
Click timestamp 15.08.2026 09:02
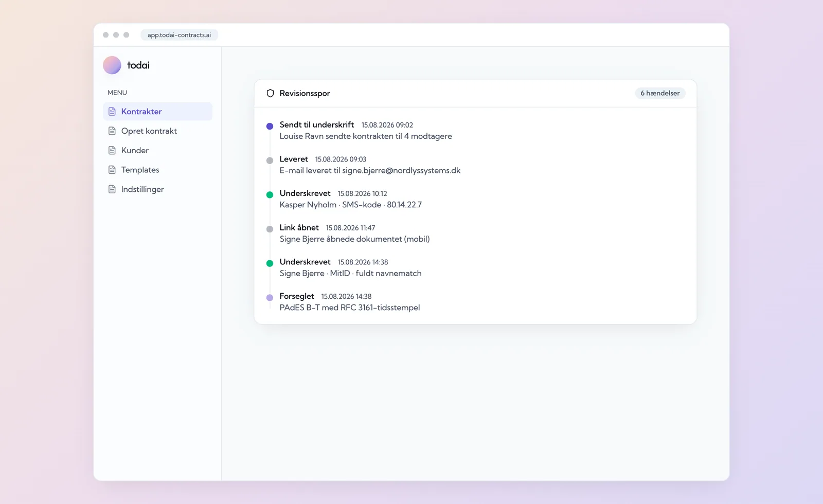coord(387,125)
